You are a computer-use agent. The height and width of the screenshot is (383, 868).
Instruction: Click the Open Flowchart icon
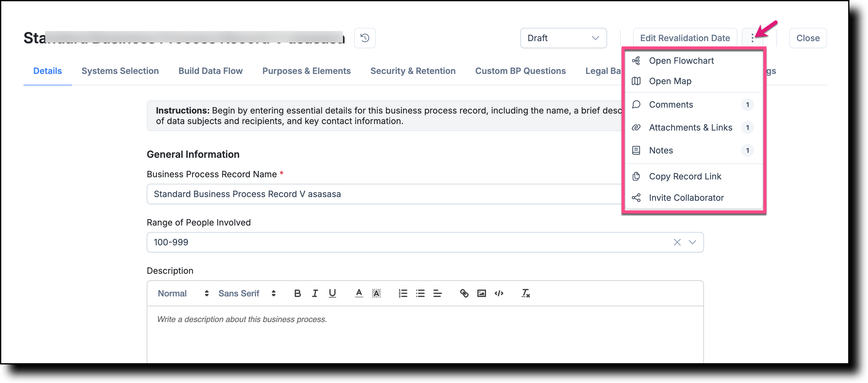[x=636, y=61]
